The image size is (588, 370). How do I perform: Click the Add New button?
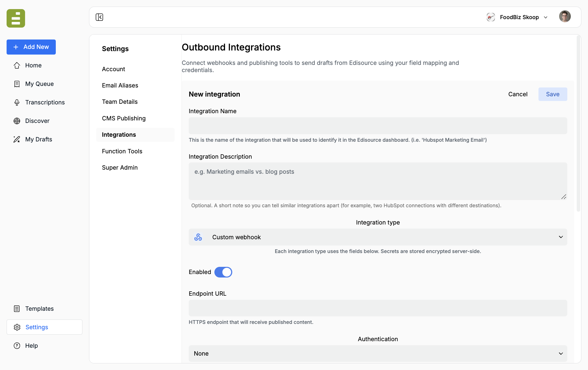point(31,47)
